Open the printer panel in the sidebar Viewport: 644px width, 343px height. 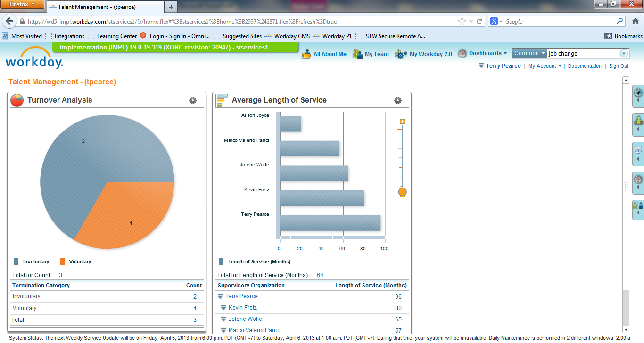click(x=638, y=154)
